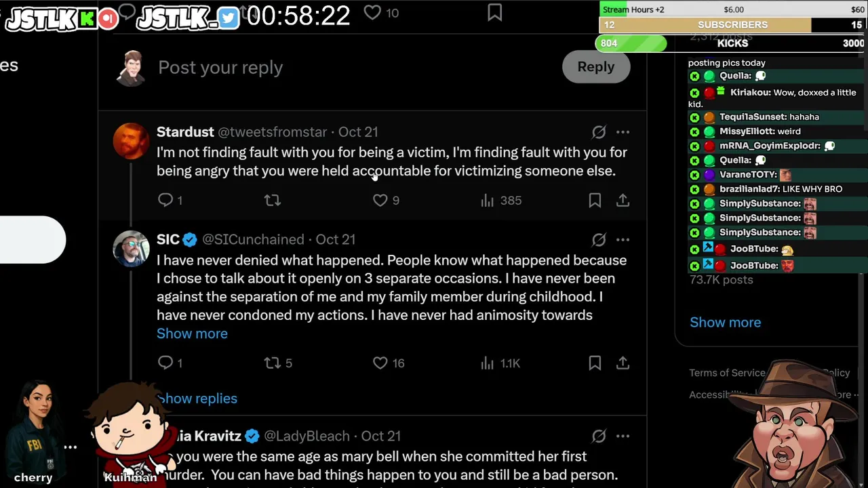
Task: Bookmark Stardust's tweet
Action: click(x=595, y=200)
